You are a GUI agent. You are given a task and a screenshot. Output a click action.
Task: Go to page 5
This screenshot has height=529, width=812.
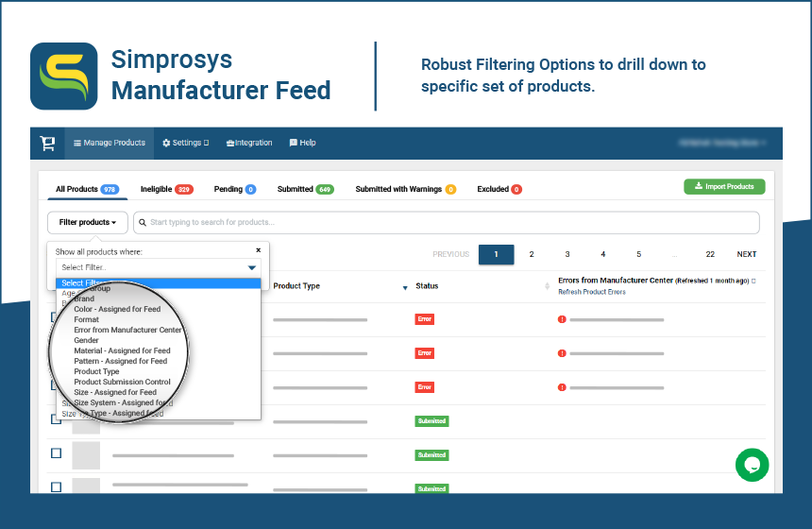[638, 254]
